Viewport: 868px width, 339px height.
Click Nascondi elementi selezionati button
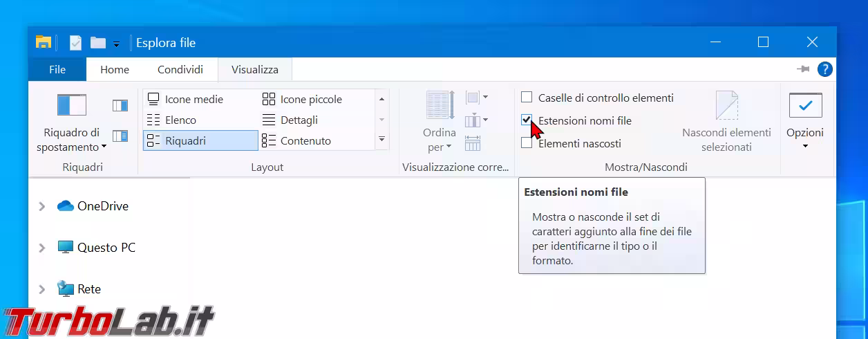726,122
